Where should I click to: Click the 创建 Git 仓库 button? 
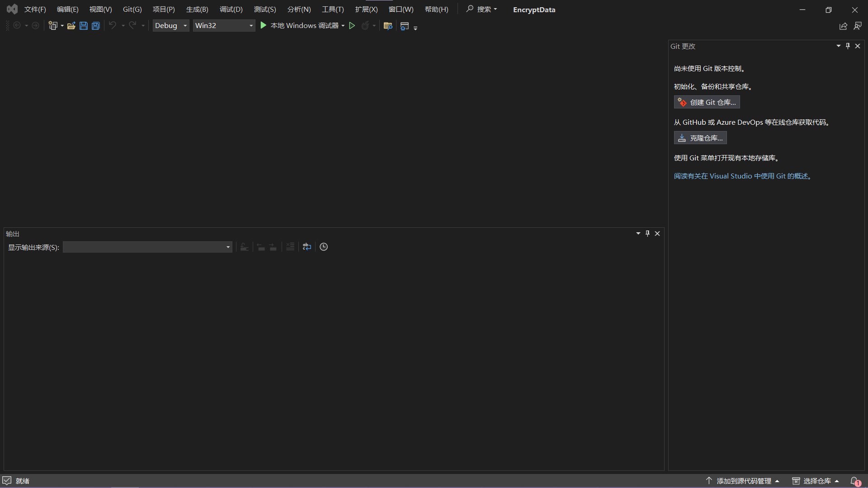[707, 103]
